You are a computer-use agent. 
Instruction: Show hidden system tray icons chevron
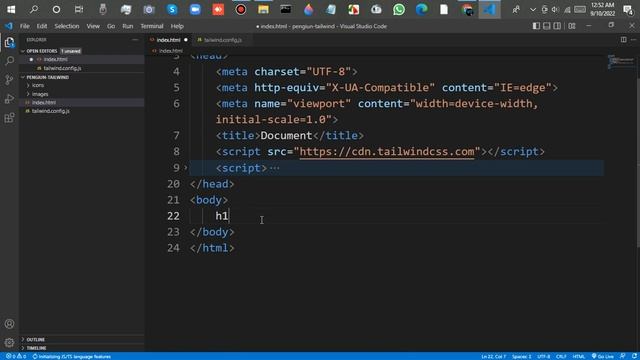[533, 9]
